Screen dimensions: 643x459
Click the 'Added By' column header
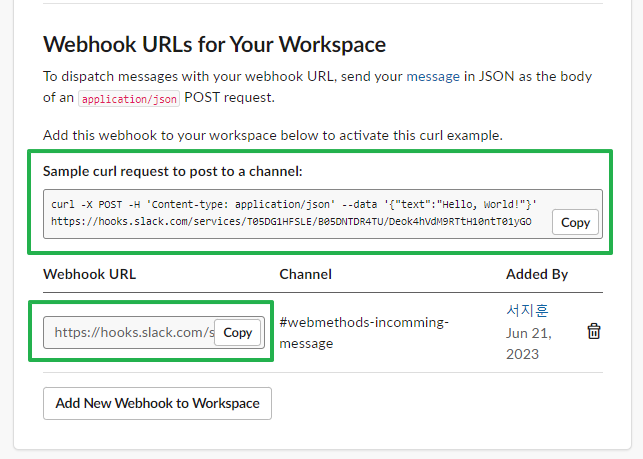pyautogui.click(x=536, y=273)
